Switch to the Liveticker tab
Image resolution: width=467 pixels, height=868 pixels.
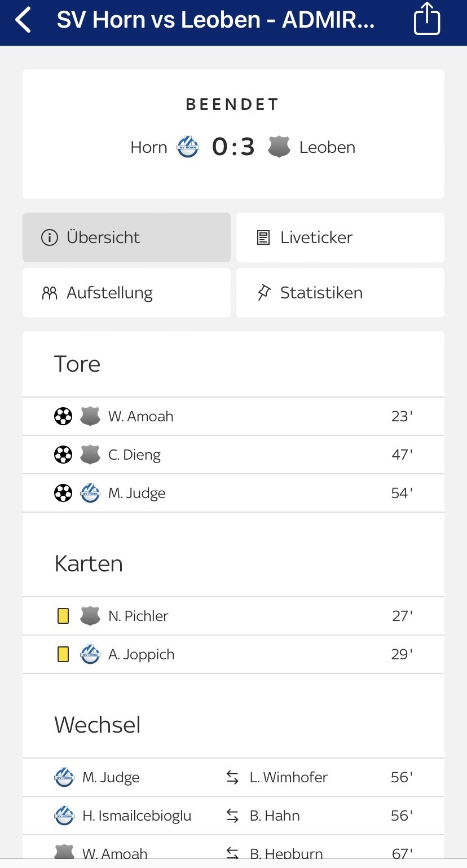(340, 237)
